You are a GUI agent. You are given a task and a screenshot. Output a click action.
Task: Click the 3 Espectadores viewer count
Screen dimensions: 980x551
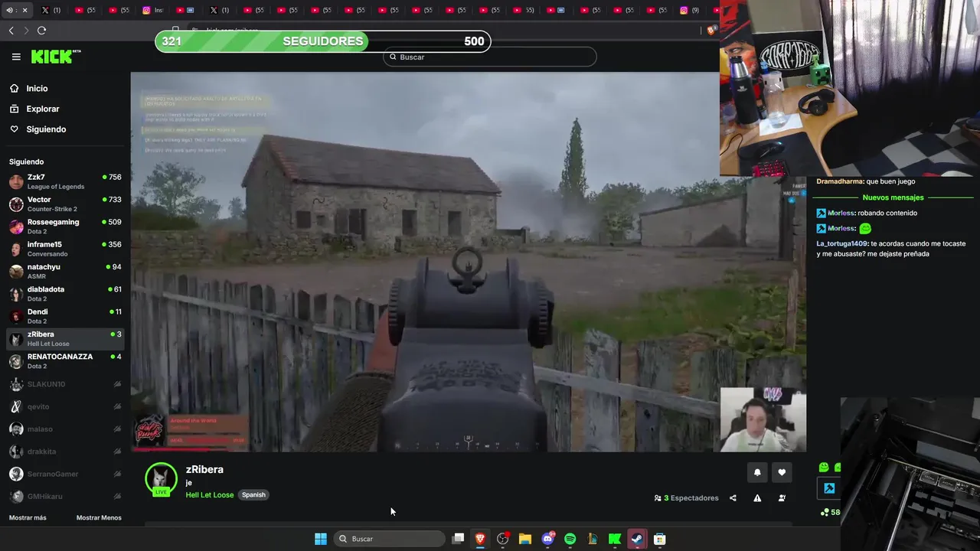click(x=687, y=498)
